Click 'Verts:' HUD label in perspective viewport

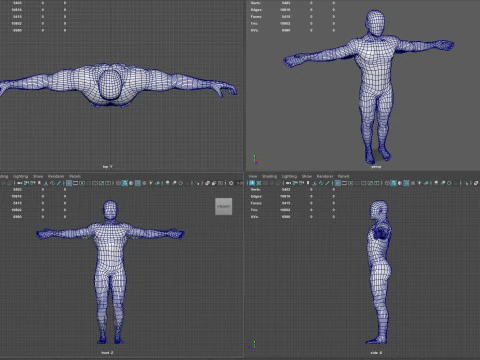click(x=256, y=3)
